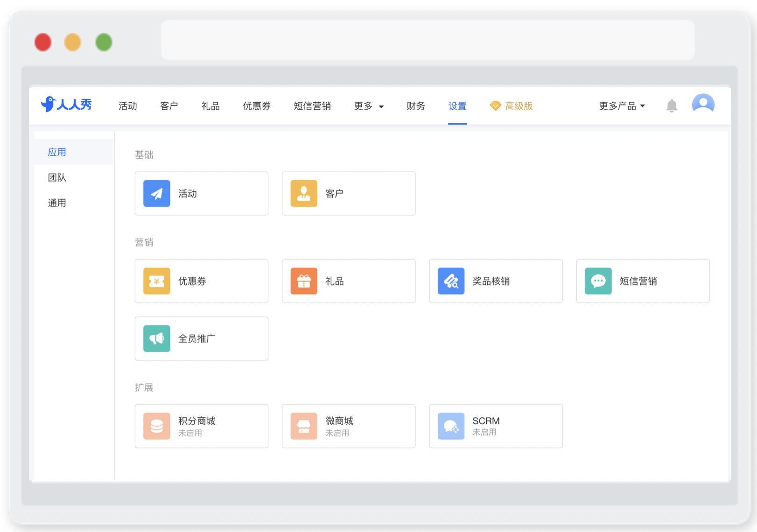Click the 短信营销 chat bubble icon
Image resolution: width=757 pixels, height=532 pixels.
click(598, 281)
